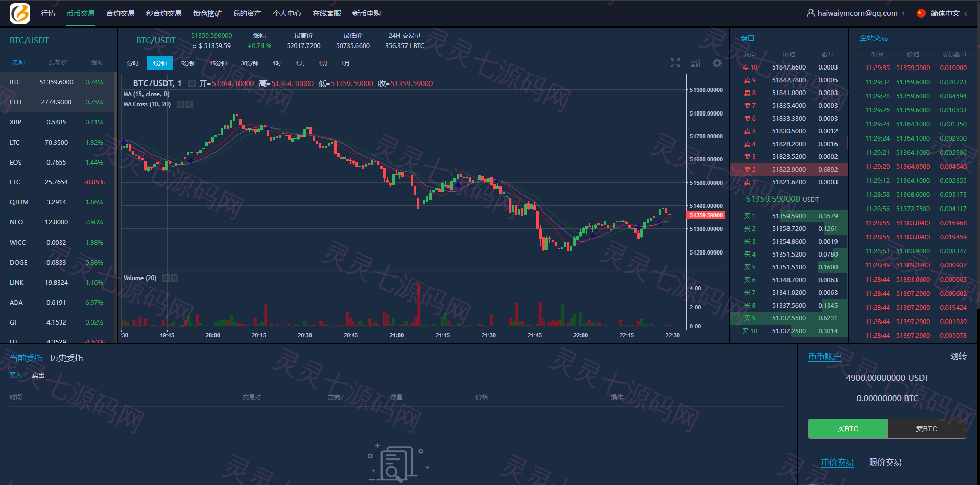This screenshot has height=485, width=980.
Task: Select the 1月 chart interval
Action: [x=345, y=63]
